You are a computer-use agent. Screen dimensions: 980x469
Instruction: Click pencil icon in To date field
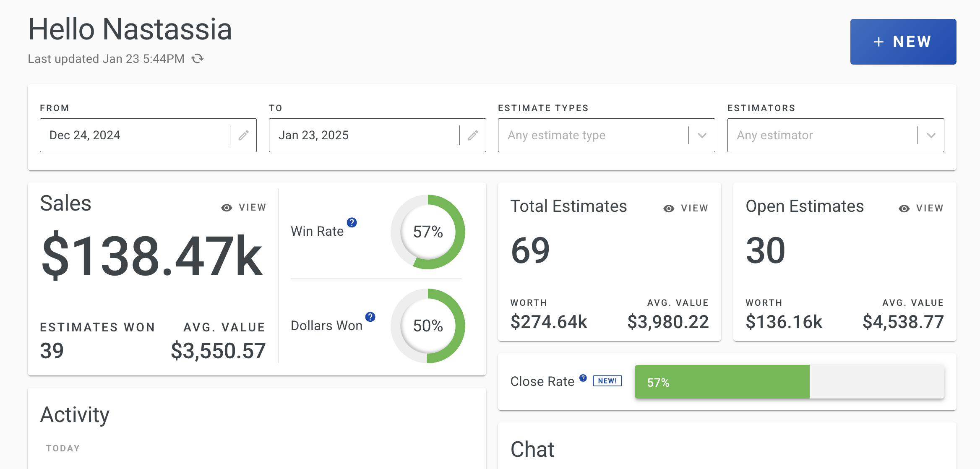[473, 135]
